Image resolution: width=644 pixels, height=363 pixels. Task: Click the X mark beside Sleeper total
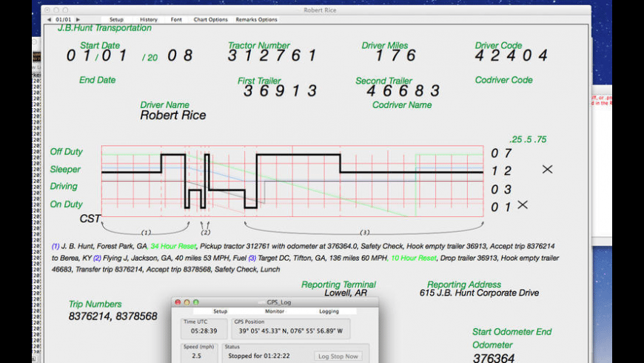coord(547,170)
